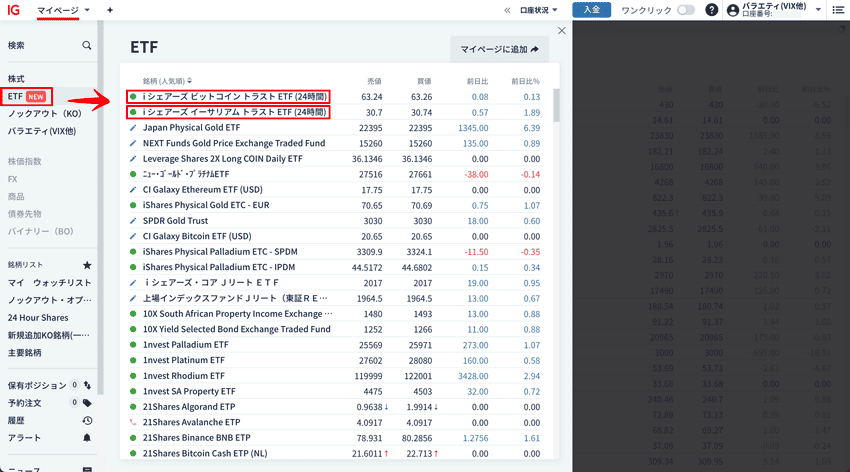Open help question mark icon
The height and width of the screenshot is (472, 850).
tap(712, 10)
